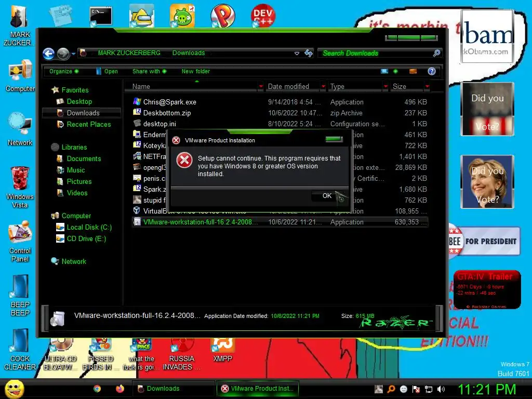This screenshot has width=532, height=399.
Task: Open the DEV C++ desktop shortcut
Action: pos(263,16)
